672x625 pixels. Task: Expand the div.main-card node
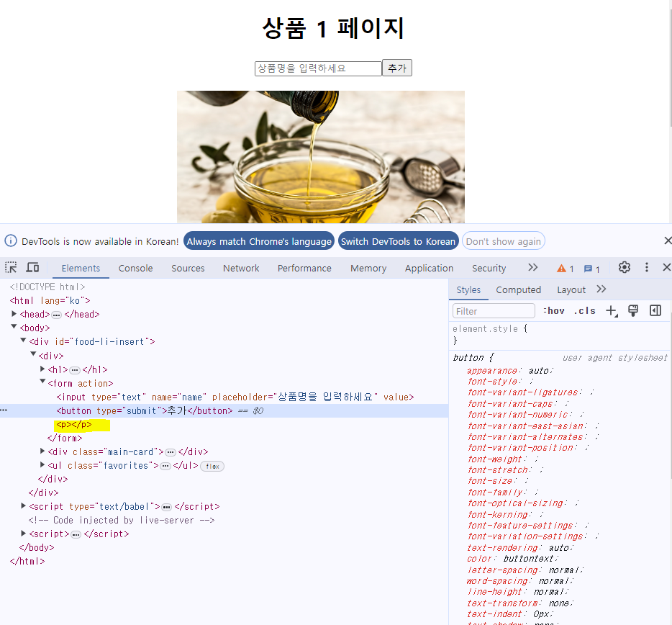[x=42, y=451]
